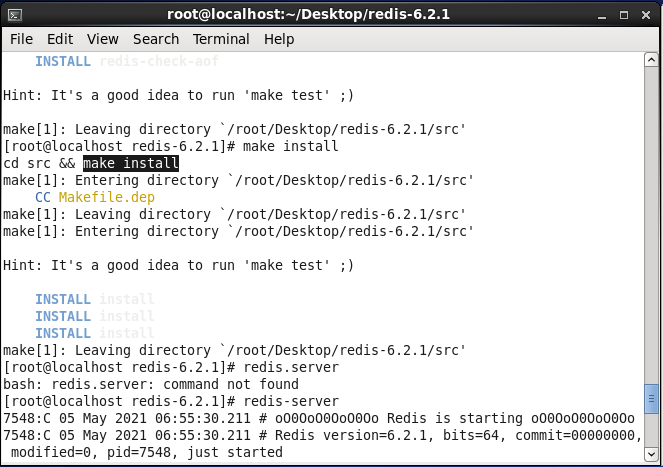Viewport: 663px width, 467px height.
Task: Click the scrollbar up arrow
Action: pyautogui.click(x=651, y=60)
